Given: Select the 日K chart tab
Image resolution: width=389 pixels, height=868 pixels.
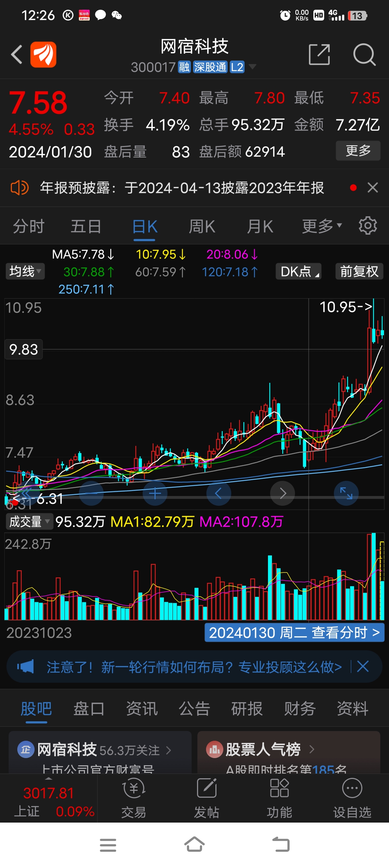Looking at the screenshot, I should [145, 227].
